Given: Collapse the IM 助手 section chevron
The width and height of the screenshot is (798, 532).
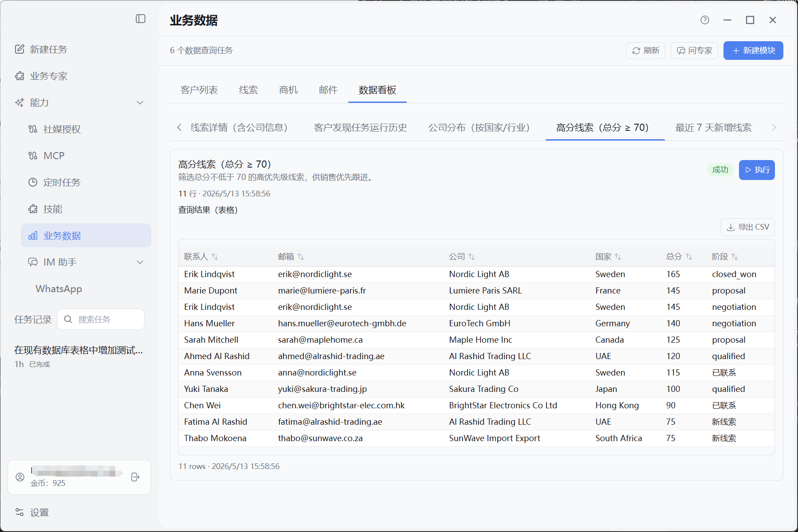Looking at the screenshot, I should [x=140, y=262].
